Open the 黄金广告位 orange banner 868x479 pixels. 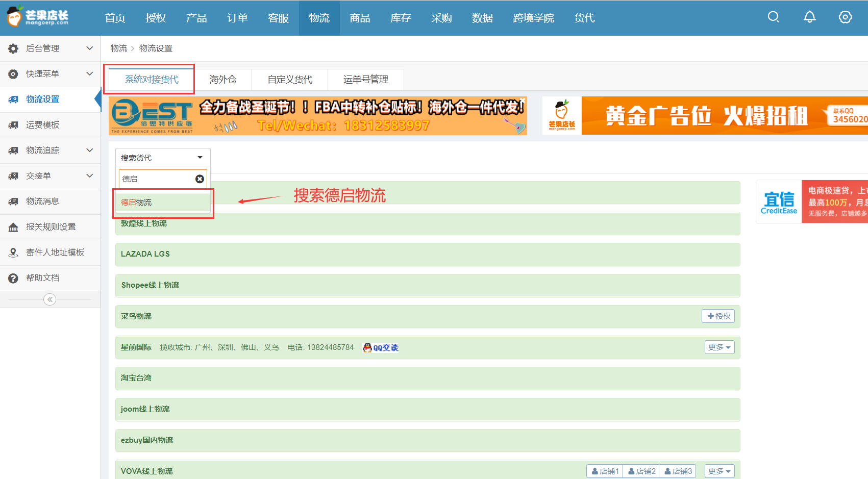(705, 116)
